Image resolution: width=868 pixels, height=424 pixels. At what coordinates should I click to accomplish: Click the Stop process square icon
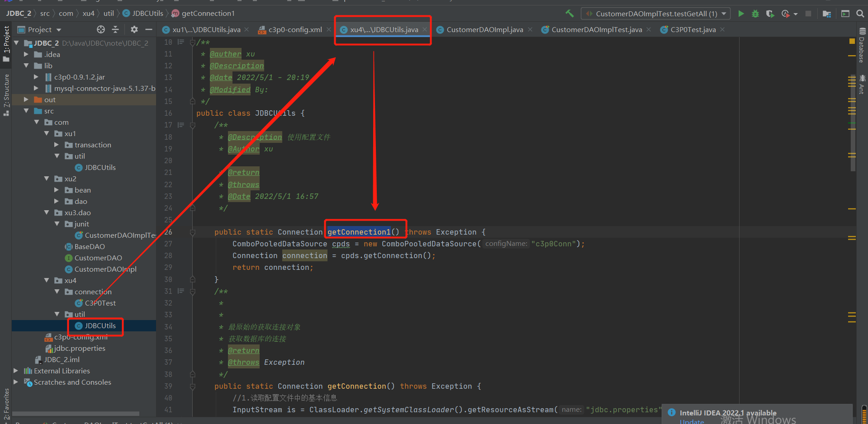point(808,14)
